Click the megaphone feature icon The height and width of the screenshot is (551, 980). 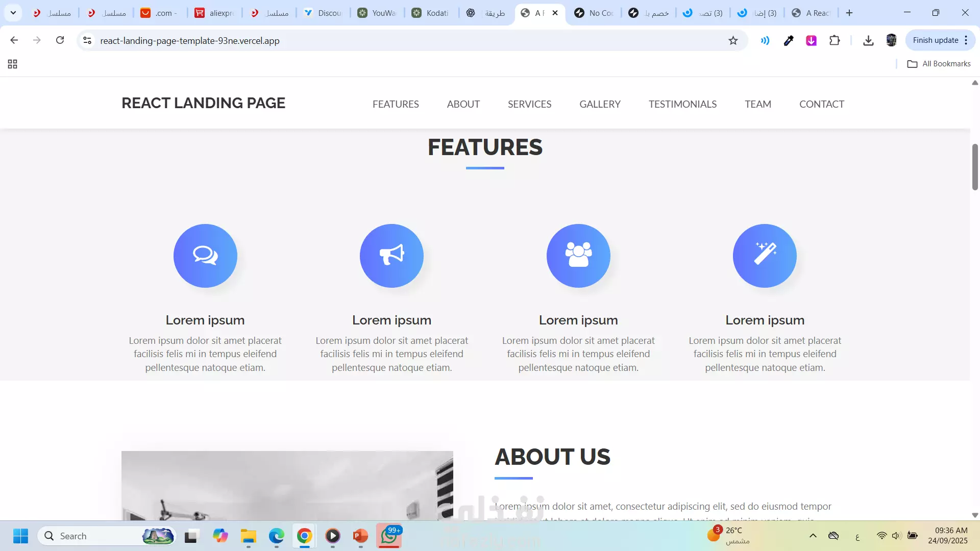(x=391, y=256)
